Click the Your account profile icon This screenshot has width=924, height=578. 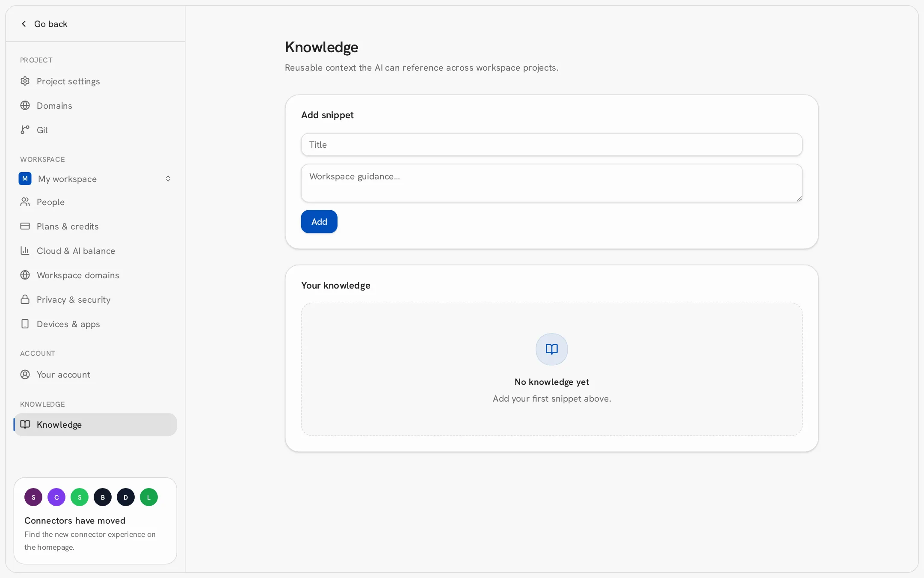point(25,374)
